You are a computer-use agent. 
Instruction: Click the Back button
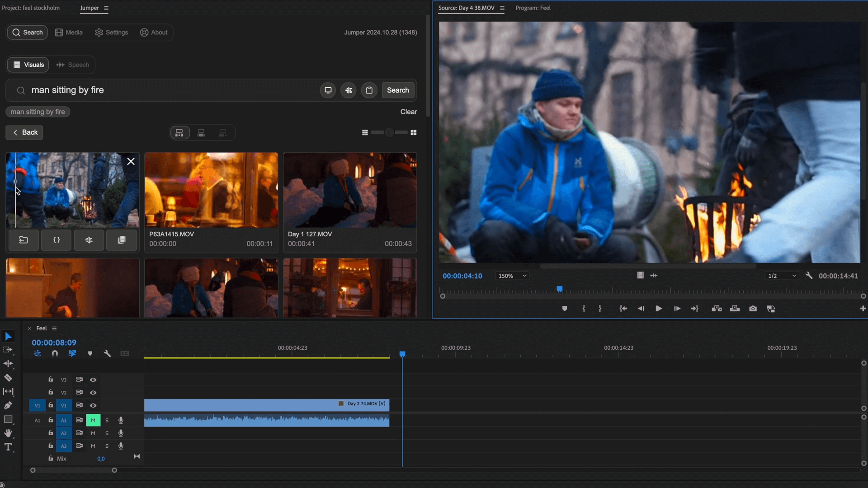[24, 132]
